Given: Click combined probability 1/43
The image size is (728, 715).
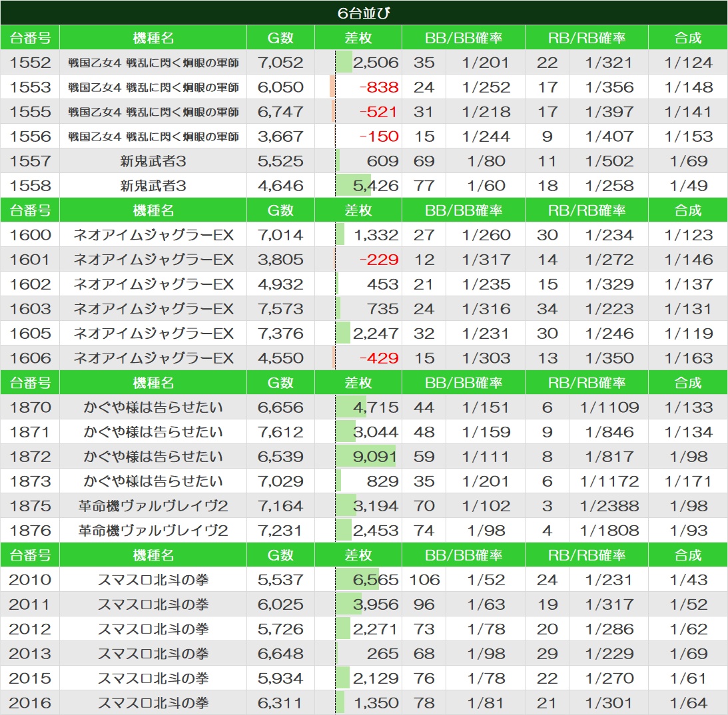Looking at the screenshot, I should click(689, 579).
